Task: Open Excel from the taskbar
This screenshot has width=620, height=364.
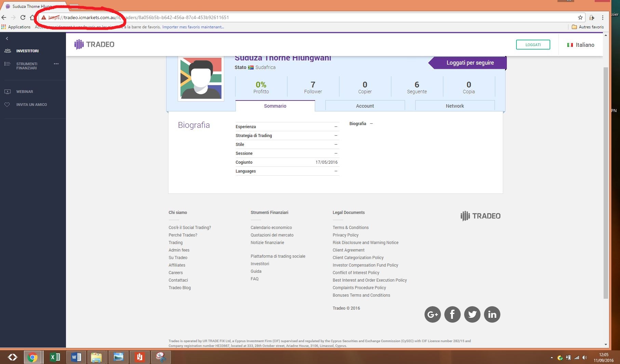Action: tap(55, 357)
